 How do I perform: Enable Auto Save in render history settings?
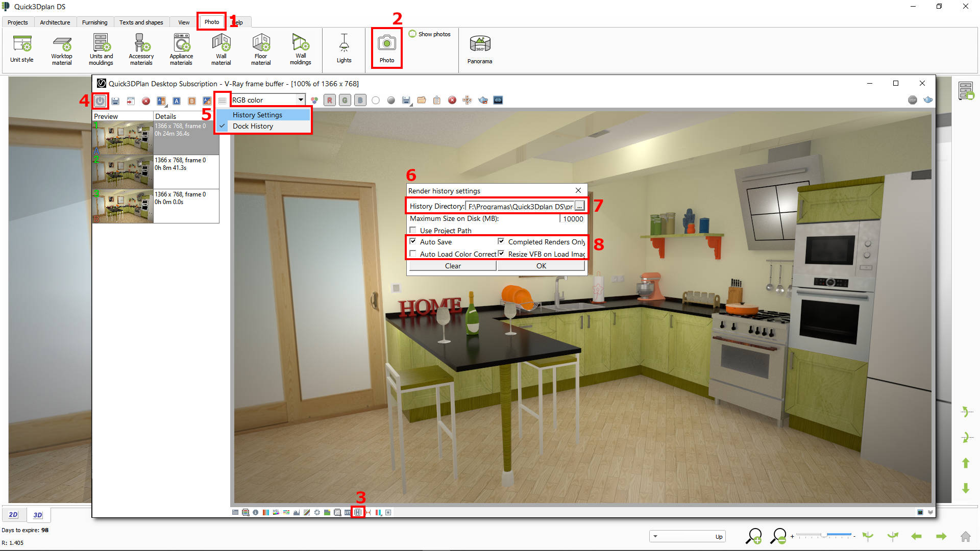tap(413, 241)
